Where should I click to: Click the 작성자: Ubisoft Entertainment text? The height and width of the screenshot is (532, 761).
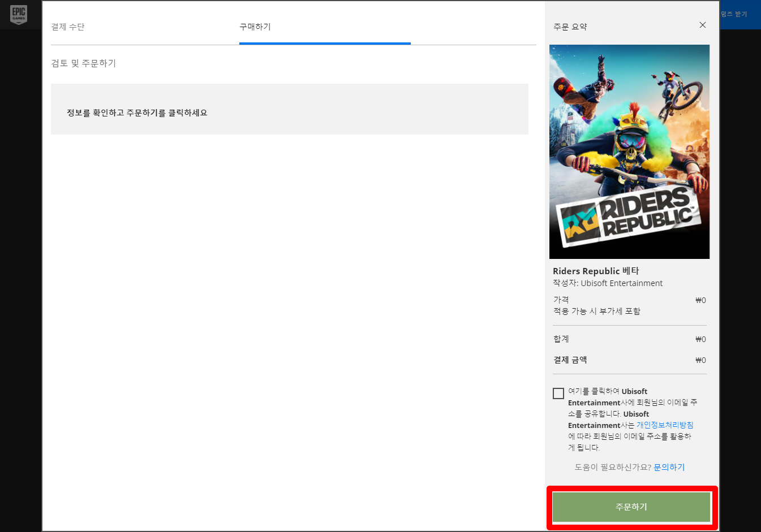[608, 283]
